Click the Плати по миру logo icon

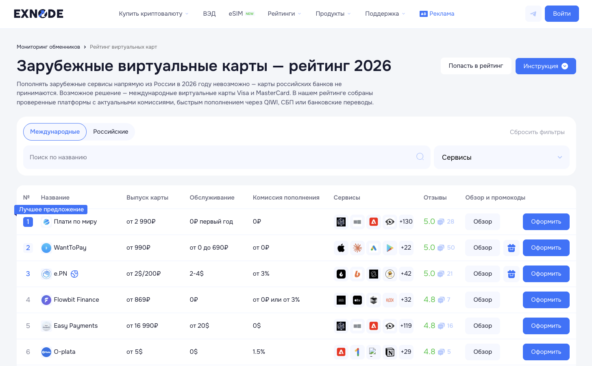tap(46, 222)
